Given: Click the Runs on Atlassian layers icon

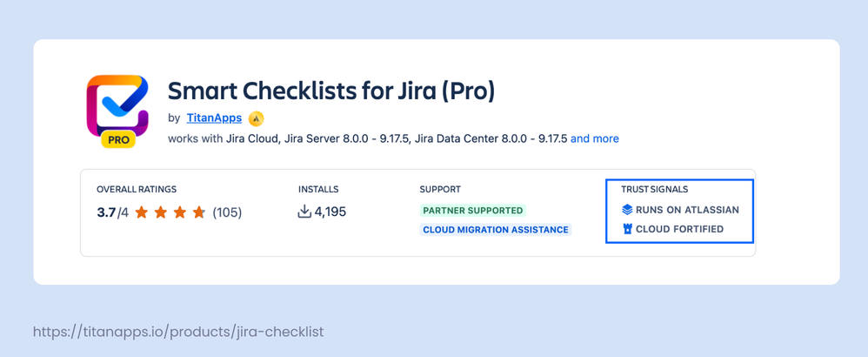Looking at the screenshot, I should 627,210.
